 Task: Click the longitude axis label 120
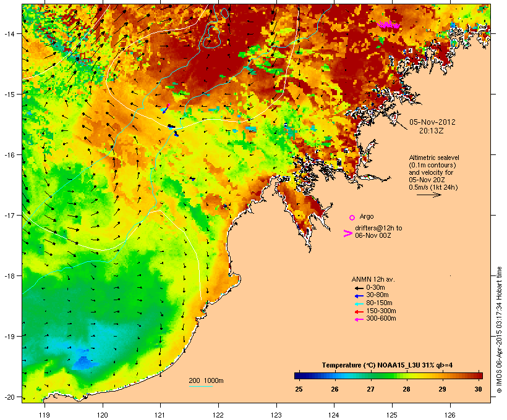(103, 415)
